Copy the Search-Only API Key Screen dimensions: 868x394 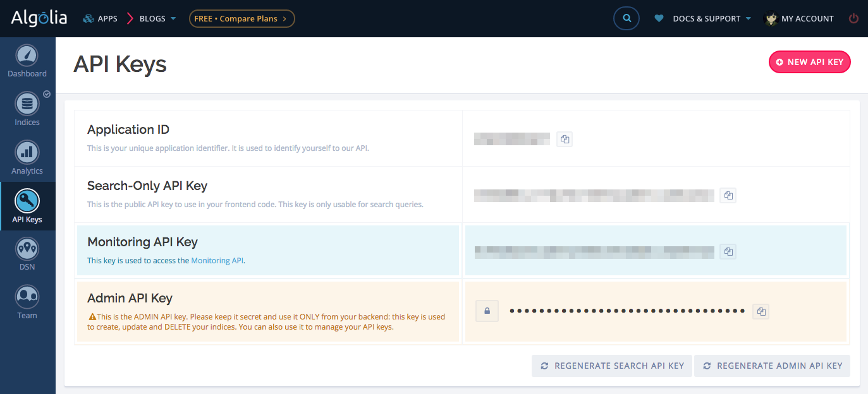pos(728,195)
